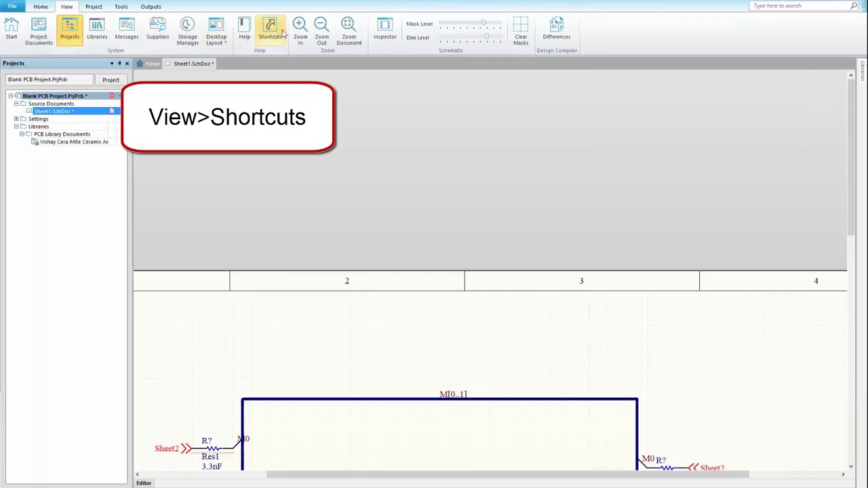Click the Project button in the Projects panel

111,79
